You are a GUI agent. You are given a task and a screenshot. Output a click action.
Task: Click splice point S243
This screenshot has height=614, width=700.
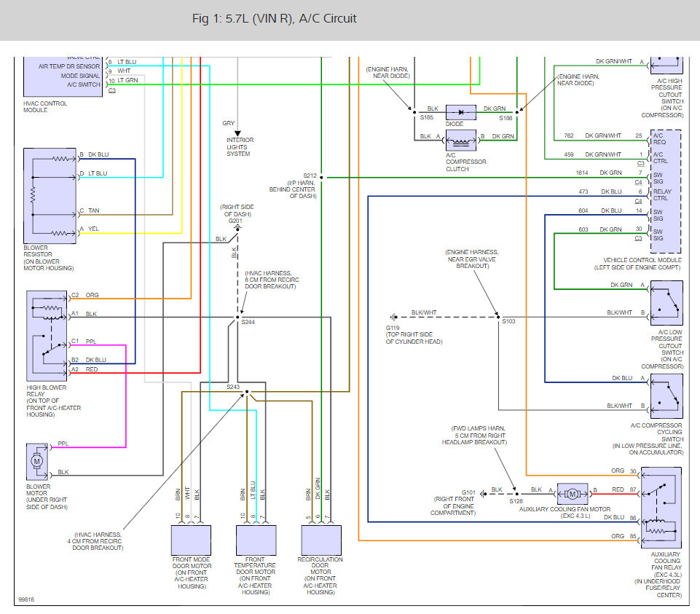247,392
